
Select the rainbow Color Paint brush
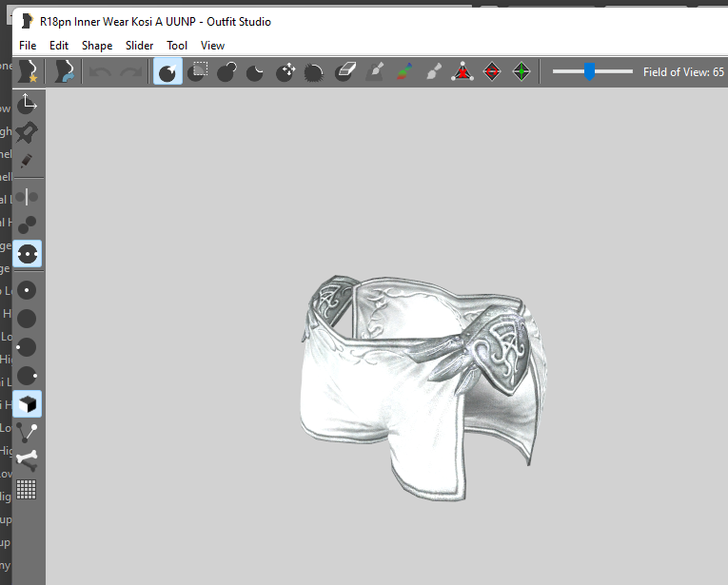click(404, 71)
